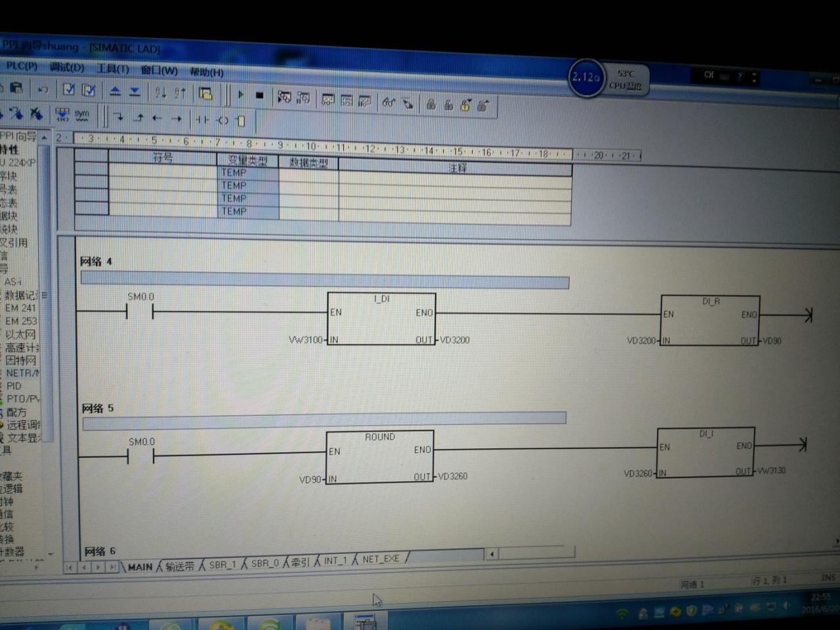The width and height of the screenshot is (840, 630).
Task: Click the Download down-arrow toolbar icon
Action: click(x=135, y=91)
